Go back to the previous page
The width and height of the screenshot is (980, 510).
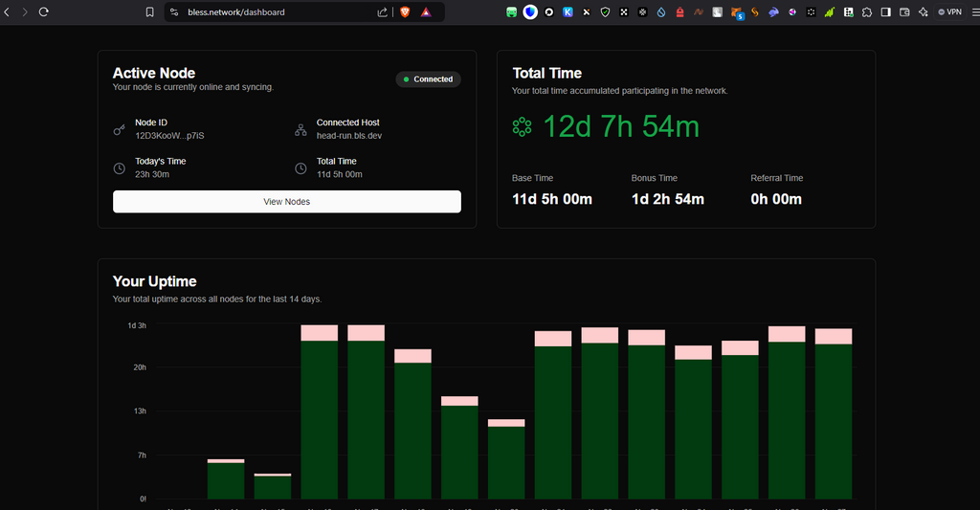click(7, 11)
